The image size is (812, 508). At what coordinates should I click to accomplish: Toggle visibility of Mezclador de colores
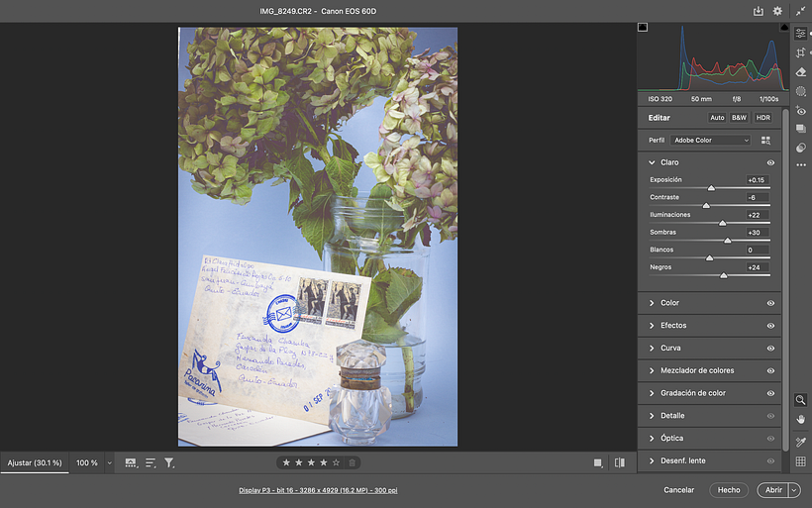point(770,370)
